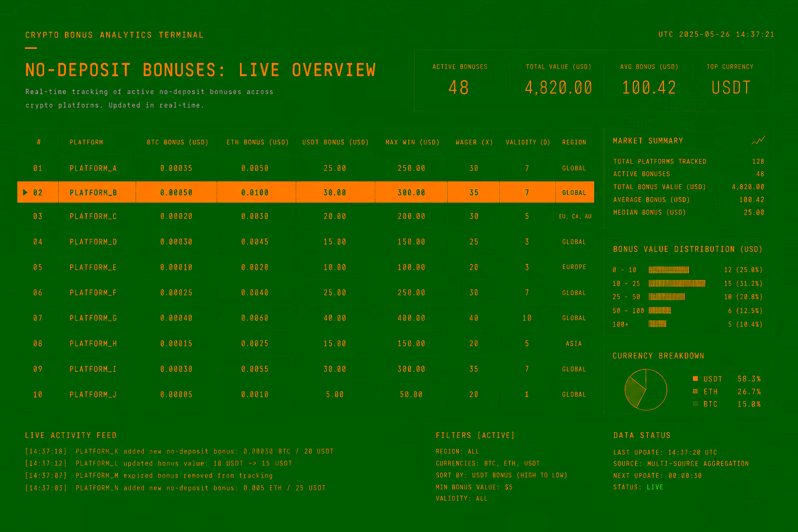The height and width of the screenshot is (532, 798).
Task: Click the TOTAL VALUE 4,820.00 stat
Action: pyautogui.click(x=558, y=81)
